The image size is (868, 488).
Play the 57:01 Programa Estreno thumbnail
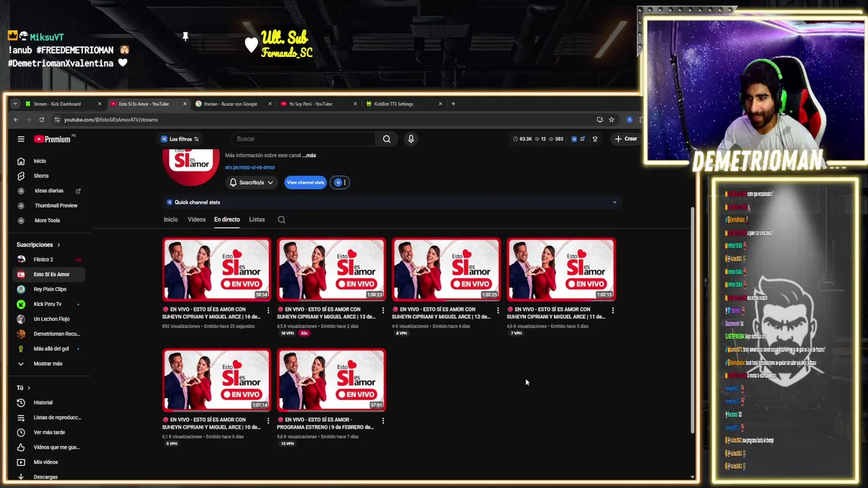point(332,380)
